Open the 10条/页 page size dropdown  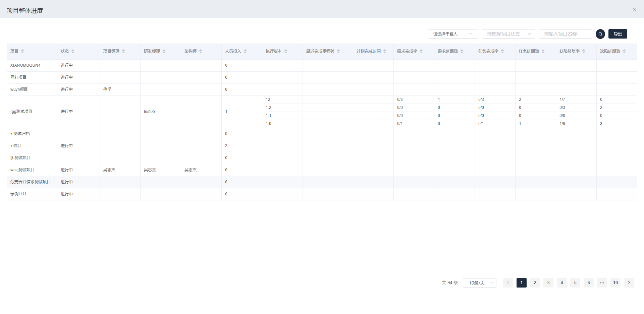(x=480, y=283)
